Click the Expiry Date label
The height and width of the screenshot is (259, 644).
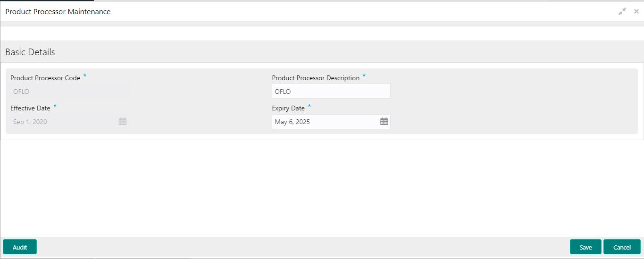click(x=288, y=109)
